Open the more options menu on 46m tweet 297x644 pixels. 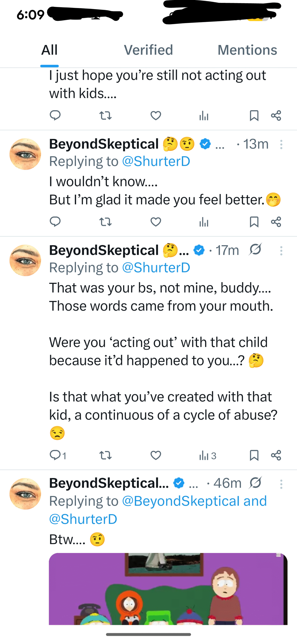click(281, 484)
